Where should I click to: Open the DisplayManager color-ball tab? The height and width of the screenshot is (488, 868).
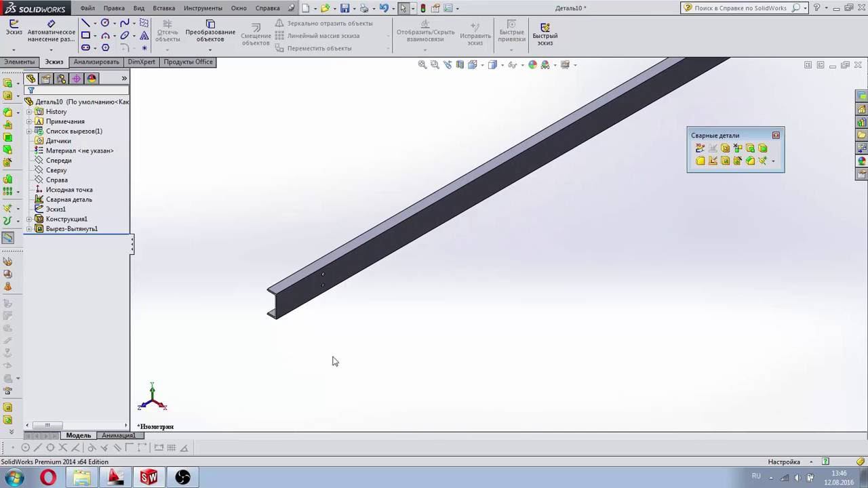pos(92,79)
